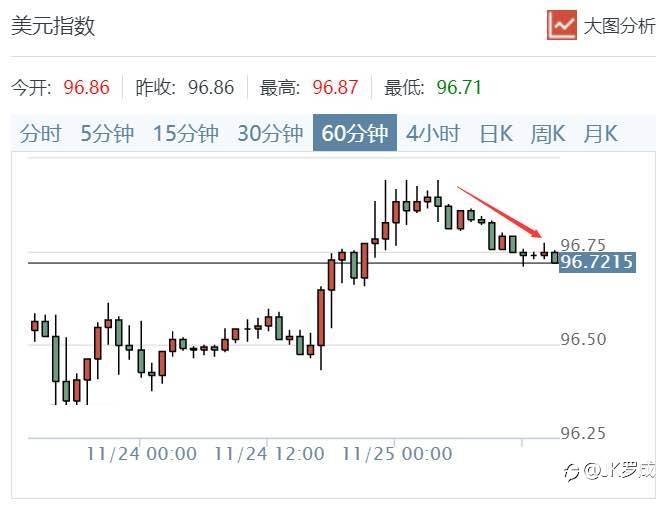The height and width of the screenshot is (505, 664).
Task: Select the 5分钟 timeframe tab
Action: coord(107,133)
